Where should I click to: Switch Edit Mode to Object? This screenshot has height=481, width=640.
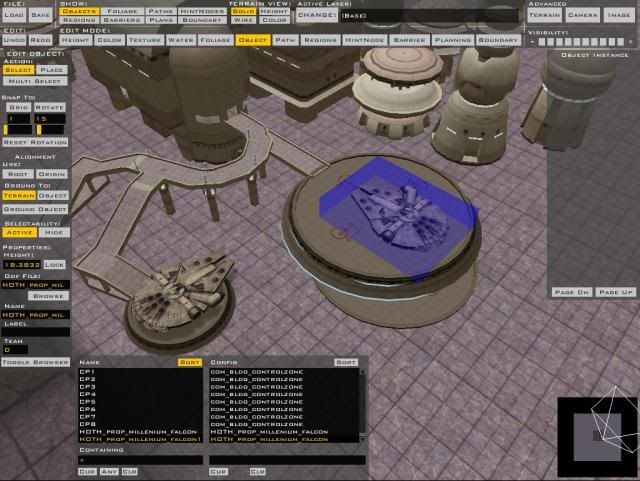[253, 40]
